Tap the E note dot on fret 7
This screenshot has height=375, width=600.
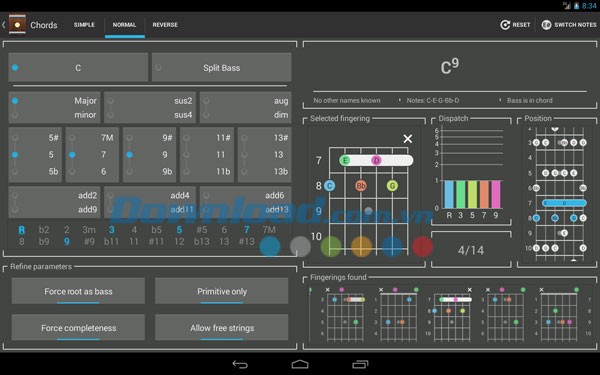tap(345, 160)
